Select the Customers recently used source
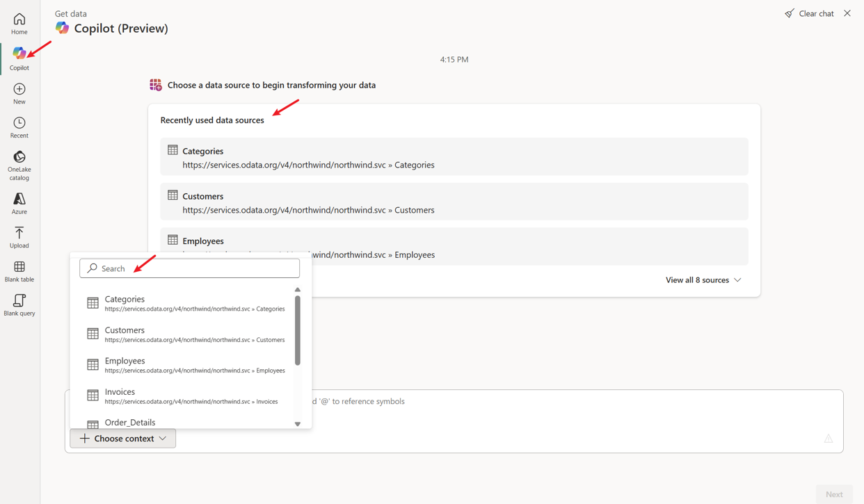The height and width of the screenshot is (504, 864). (454, 202)
